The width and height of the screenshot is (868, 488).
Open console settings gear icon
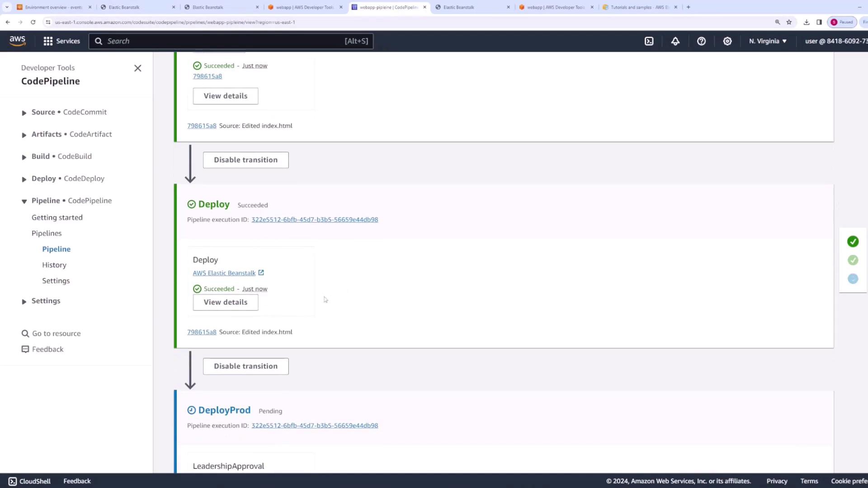pos(727,41)
